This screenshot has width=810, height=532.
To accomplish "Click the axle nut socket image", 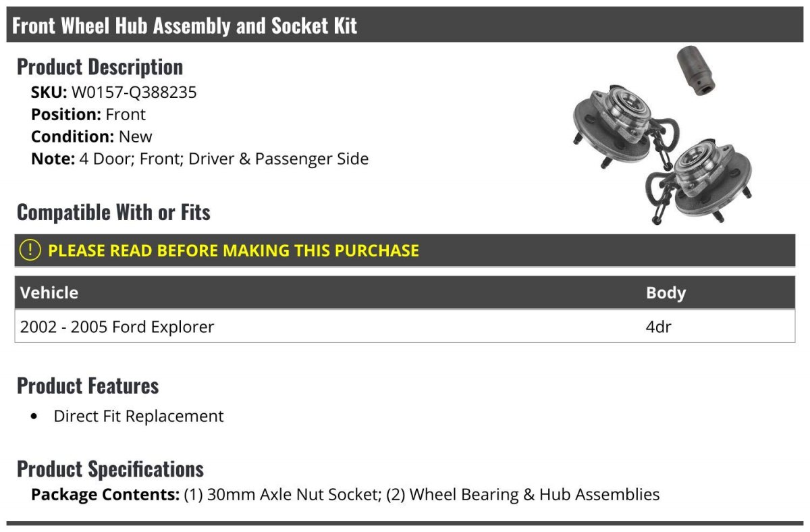I will 696,70.
